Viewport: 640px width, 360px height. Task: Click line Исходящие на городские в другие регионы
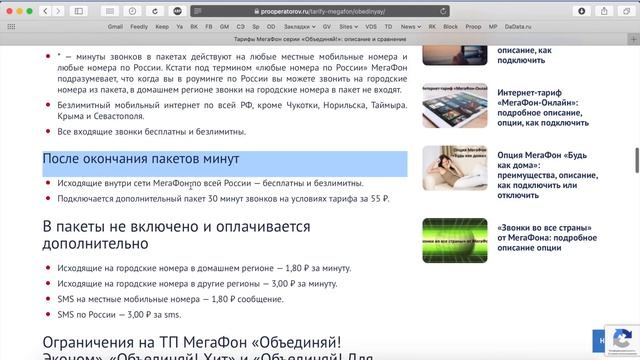pyautogui.click(x=197, y=284)
